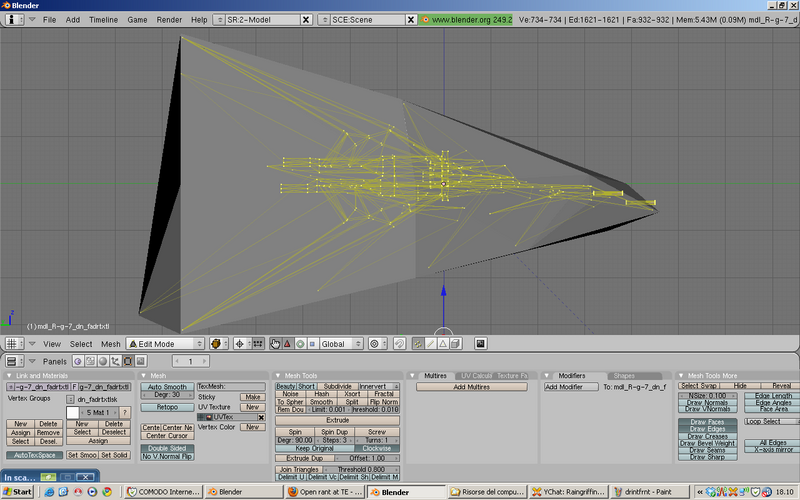Collapse the Mesh Tools panel
The width and height of the screenshot is (800, 500).
point(279,376)
